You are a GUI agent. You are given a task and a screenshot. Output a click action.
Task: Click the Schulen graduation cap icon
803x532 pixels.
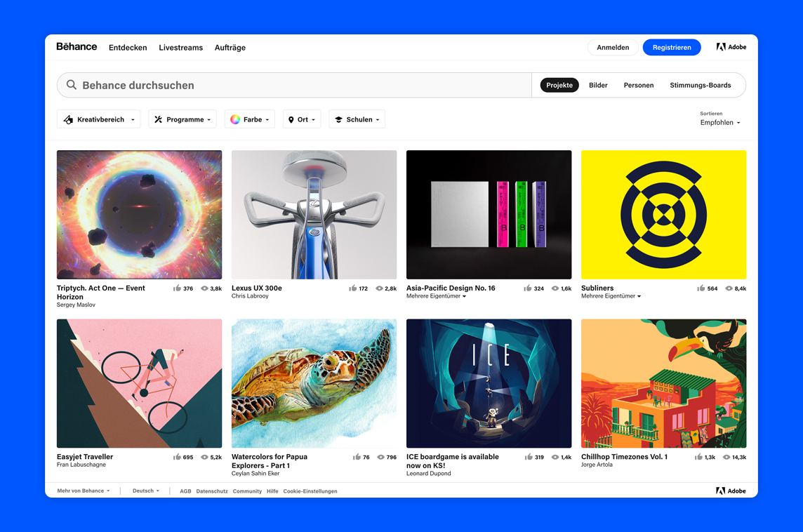pos(338,119)
